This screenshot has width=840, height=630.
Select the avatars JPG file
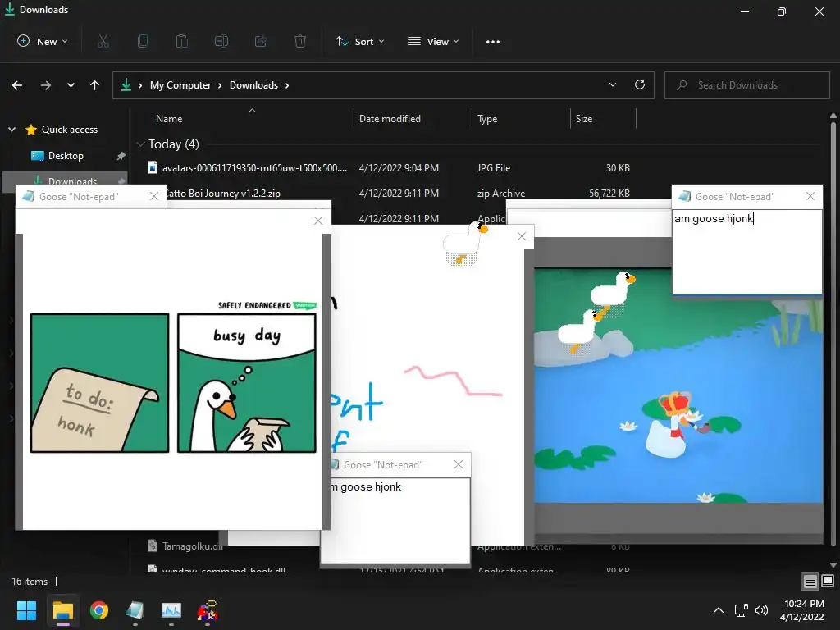coord(254,167)
